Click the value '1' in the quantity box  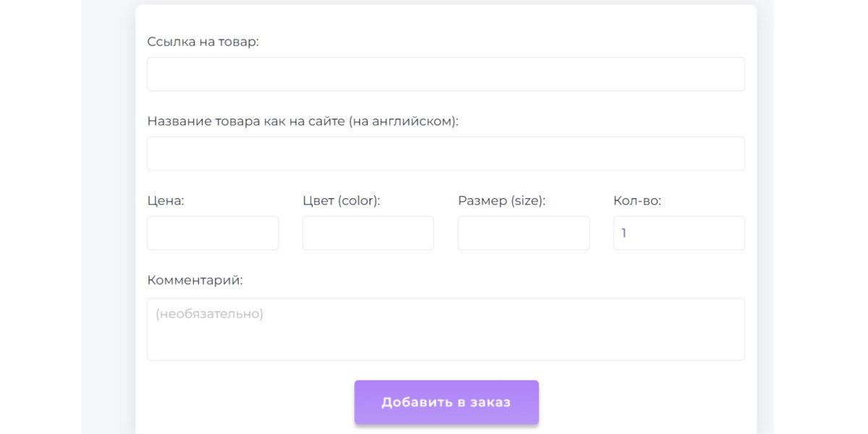pyautogui.click(x=624, y=234)
